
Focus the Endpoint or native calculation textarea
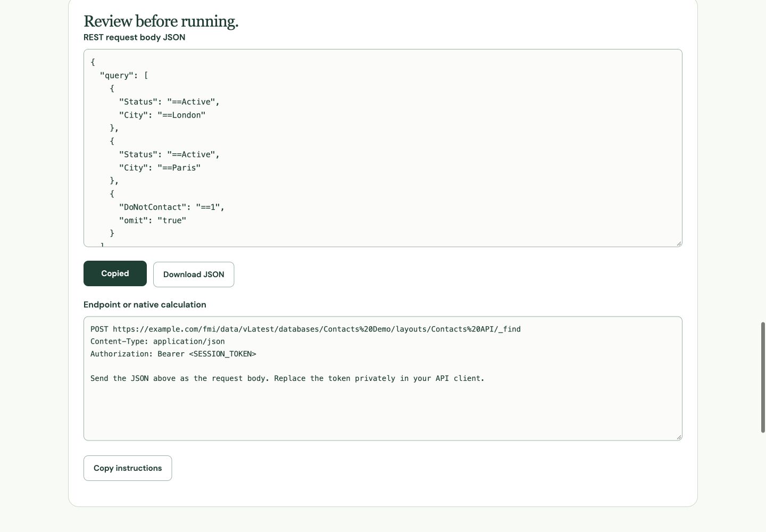(x=383, y=378)
